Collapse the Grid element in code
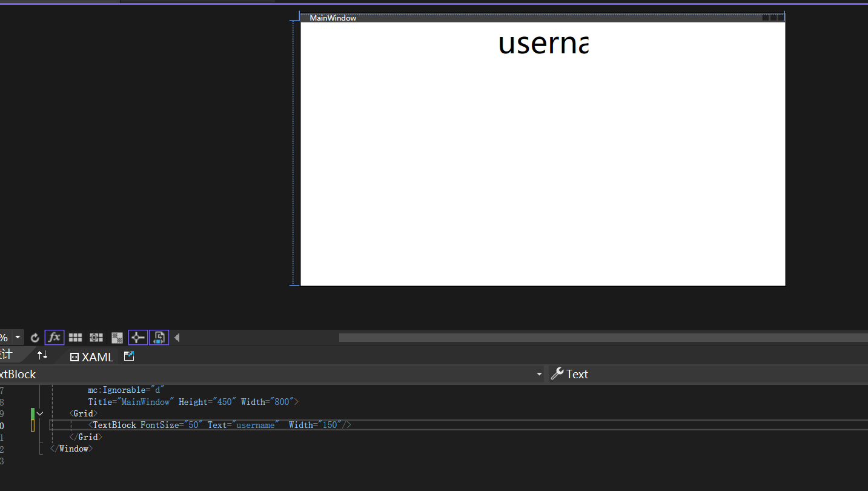This screenshot has width=868, height=491. click(x=40, y=413)
